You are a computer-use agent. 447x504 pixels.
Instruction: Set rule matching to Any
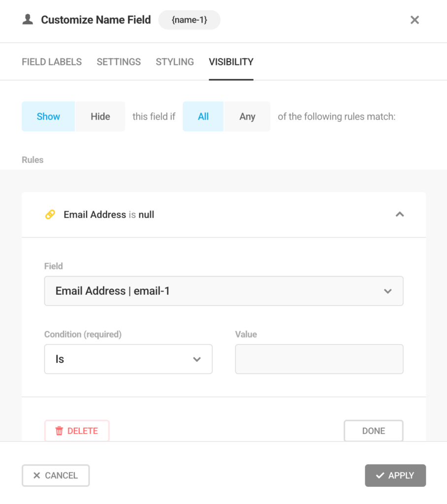click(247, 117)
